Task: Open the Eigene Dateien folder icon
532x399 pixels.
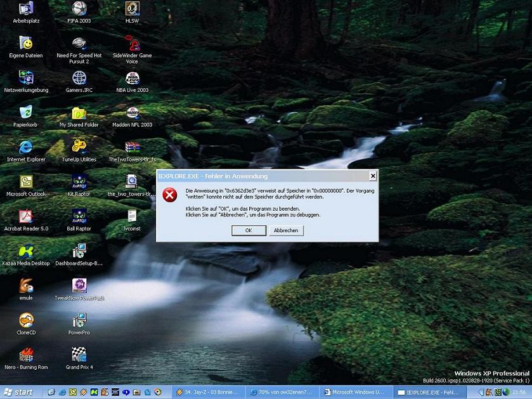Action: tap(26, 47)
